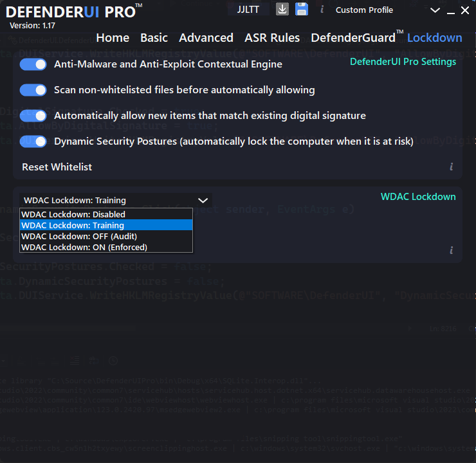Choose WDAC Lockdown: ON (Enforced)
This screenshot has width=476, height=463.
[106, 247]
